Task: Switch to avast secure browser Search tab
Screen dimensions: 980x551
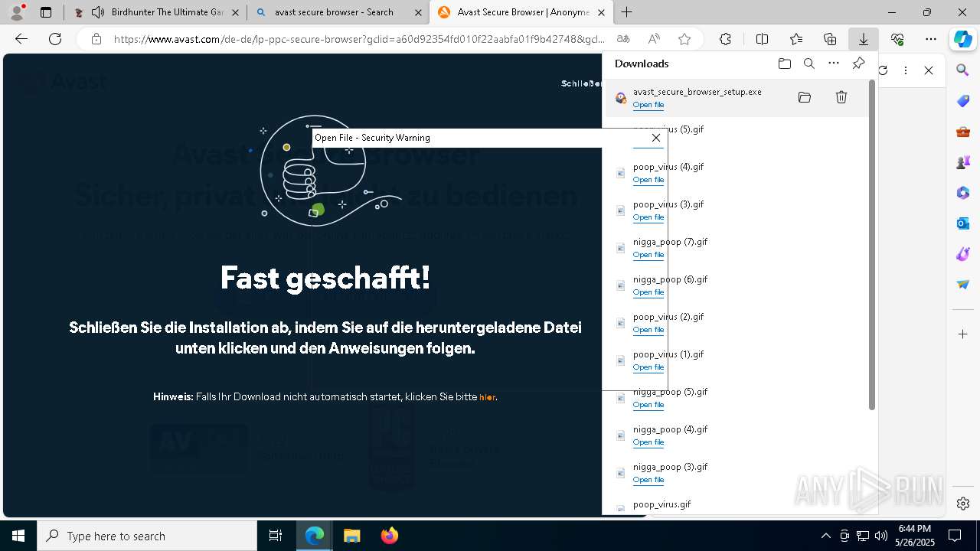Action: click(338, 12)
